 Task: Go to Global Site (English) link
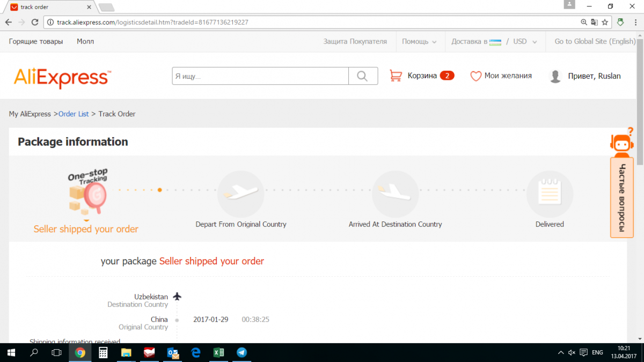click(595, 41)
